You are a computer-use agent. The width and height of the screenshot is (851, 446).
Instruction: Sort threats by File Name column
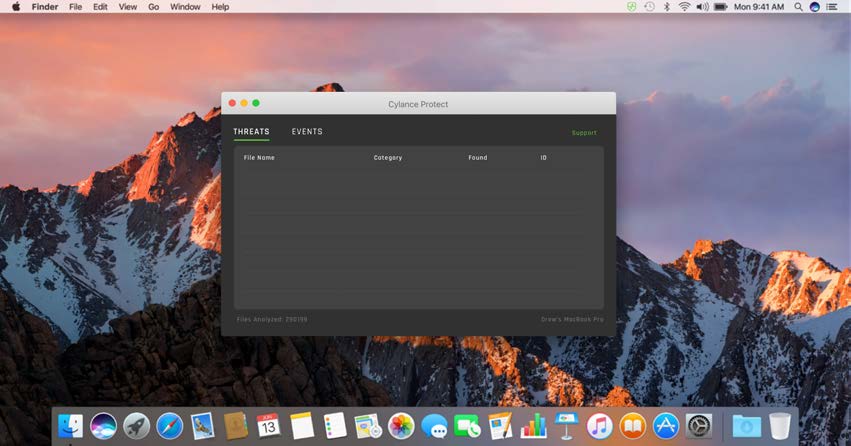[x=259, y=157]
